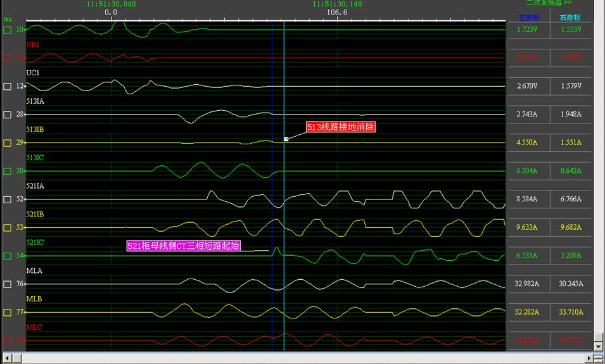This screenshot has height=364, width=605.
Task: Check the 513IC channel 30 checkbox
Action: [x=7, y=171]
